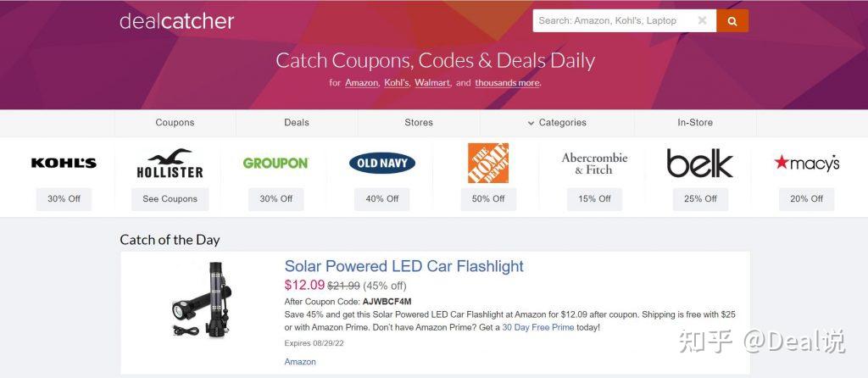Focus the store search input field
This screenshot has height=378, width=868.
(615, 21)
